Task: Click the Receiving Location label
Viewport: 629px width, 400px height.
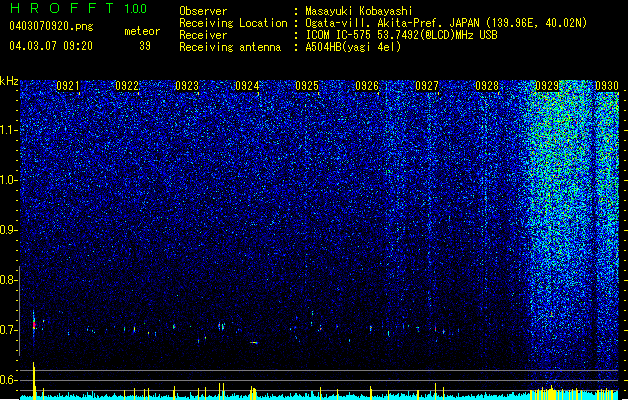Action: coord(233,23)
